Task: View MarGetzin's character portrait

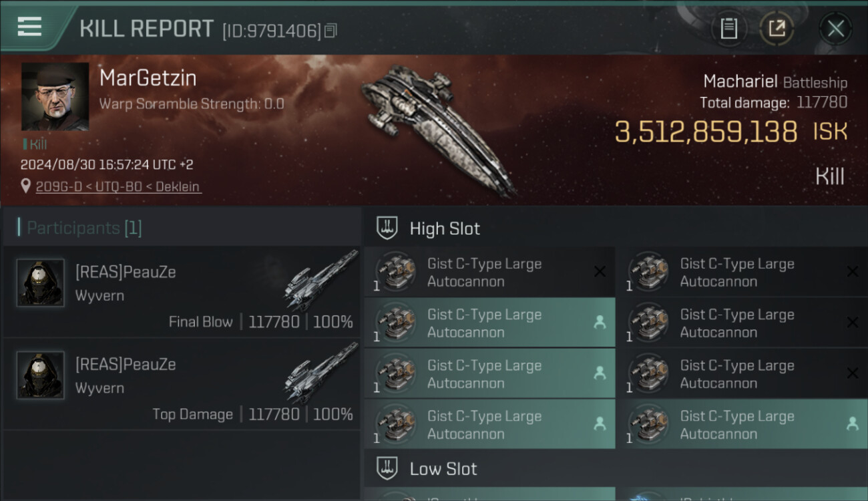Action: pyautogui.click(x=55, y=96)
